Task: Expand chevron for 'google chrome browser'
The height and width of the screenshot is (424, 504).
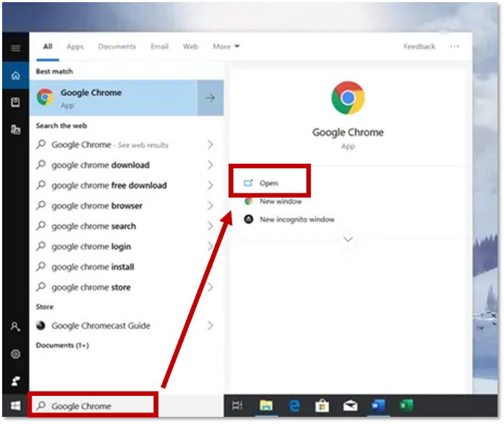Action: tap(211, 206)
